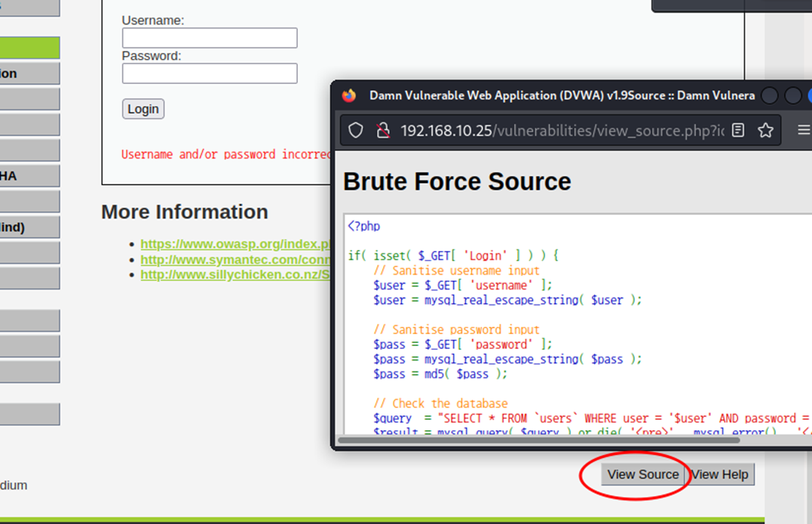
Task: Click the insecure connection padlock icon
Action: (383, 130)
